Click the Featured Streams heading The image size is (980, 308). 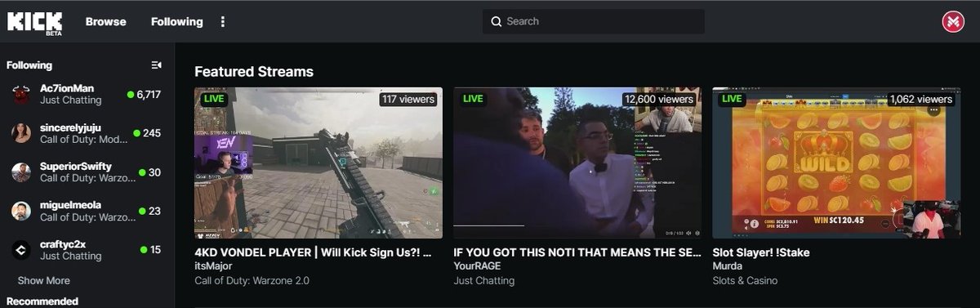click(254, 72)
